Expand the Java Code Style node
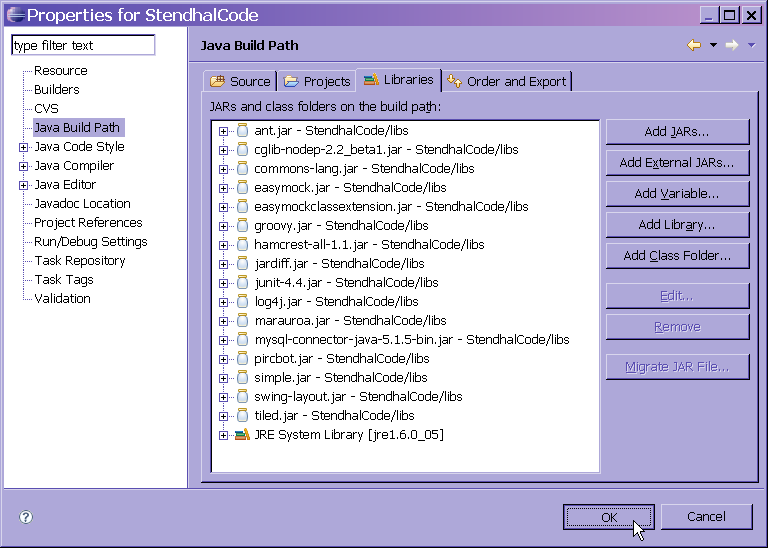Image resolution: width=768 pixels, height=548 pixels. click(23, 147)
